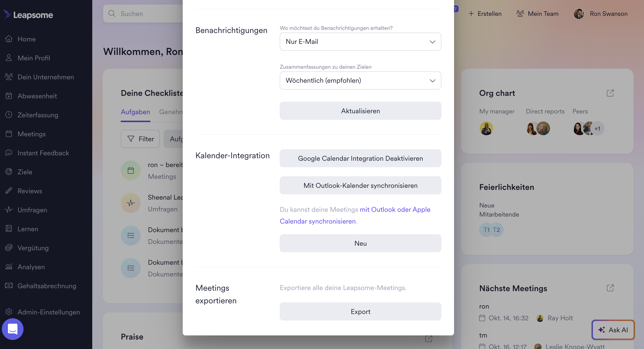Click the Ask AI sparkle button
Image resolution: width=644 pixels, height=349 pixels.
click(x=613, y=330)
